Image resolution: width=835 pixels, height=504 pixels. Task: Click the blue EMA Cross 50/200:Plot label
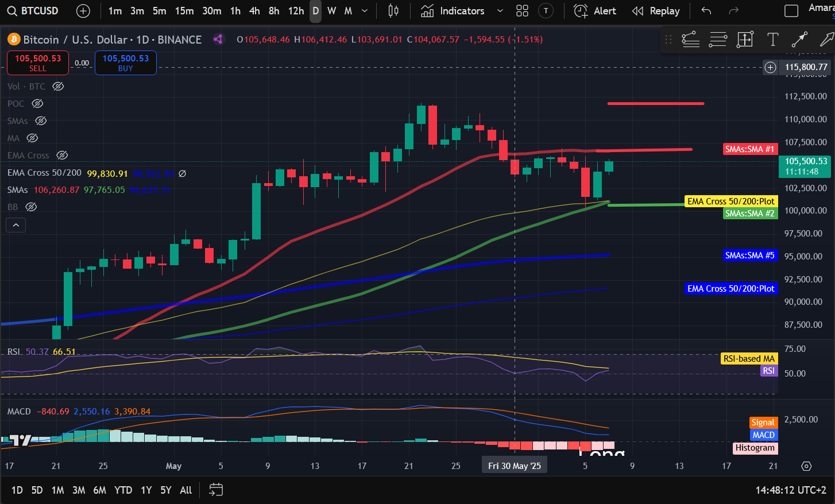click(731, 289)
